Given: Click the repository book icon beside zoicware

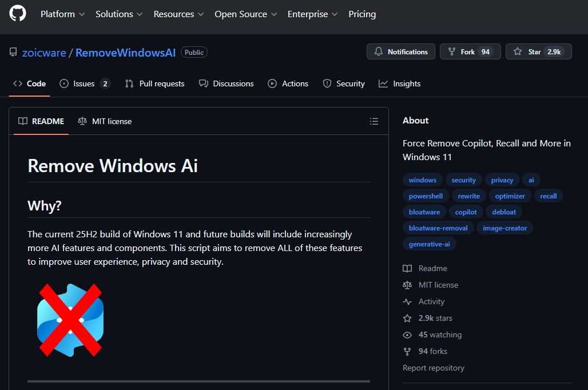Looking at the screenshot, I should (13, 52).
